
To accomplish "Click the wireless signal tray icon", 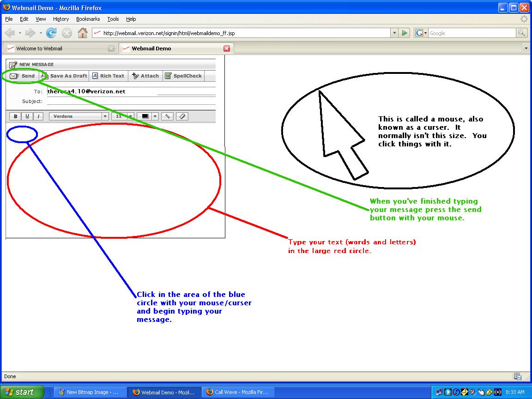I will point(498,392).
